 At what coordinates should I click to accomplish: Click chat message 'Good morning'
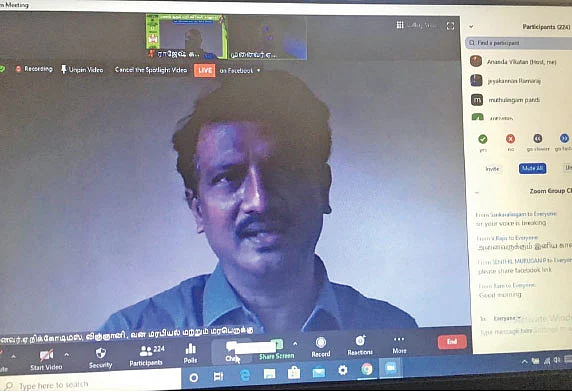[x=500, y=295]
